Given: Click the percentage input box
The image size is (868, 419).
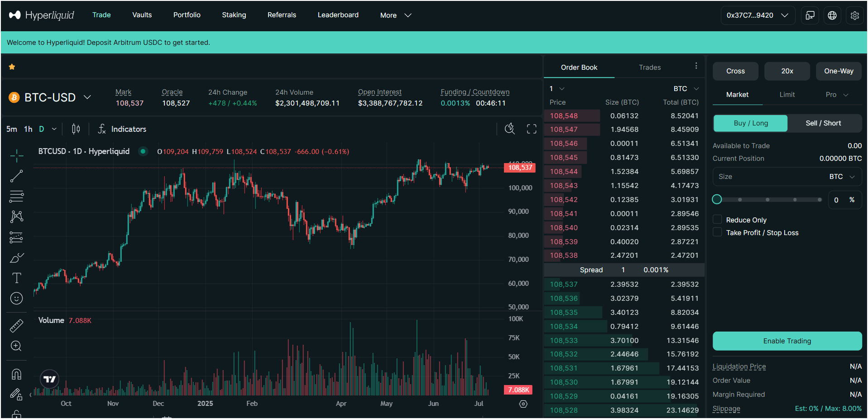Looking at the screenshot, I should pyautogui.click(x=844, y=200).
